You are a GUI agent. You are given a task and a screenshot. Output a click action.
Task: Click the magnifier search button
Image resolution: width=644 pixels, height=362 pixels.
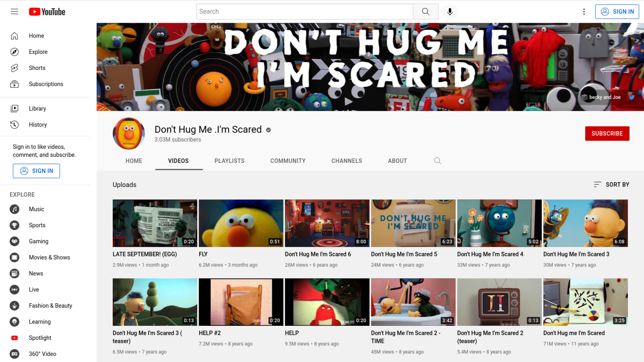coord(426,12)
